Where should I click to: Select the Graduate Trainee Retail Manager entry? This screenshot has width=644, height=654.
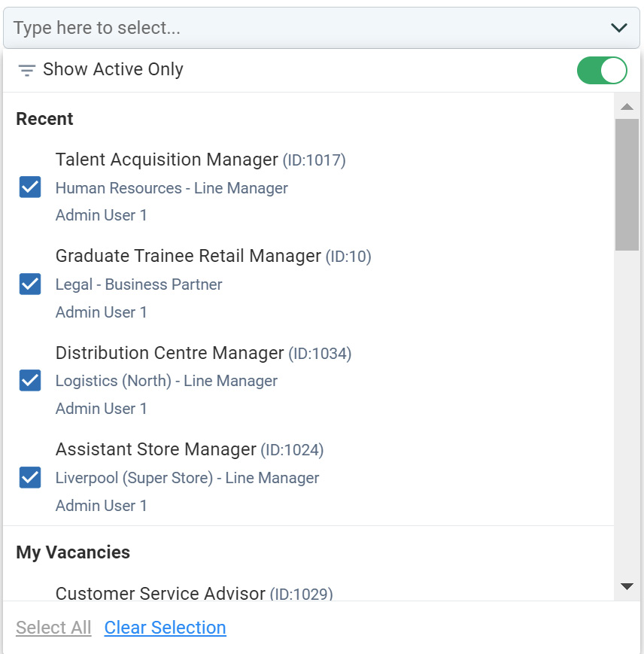pyautogui.click(x=214, y=256)
